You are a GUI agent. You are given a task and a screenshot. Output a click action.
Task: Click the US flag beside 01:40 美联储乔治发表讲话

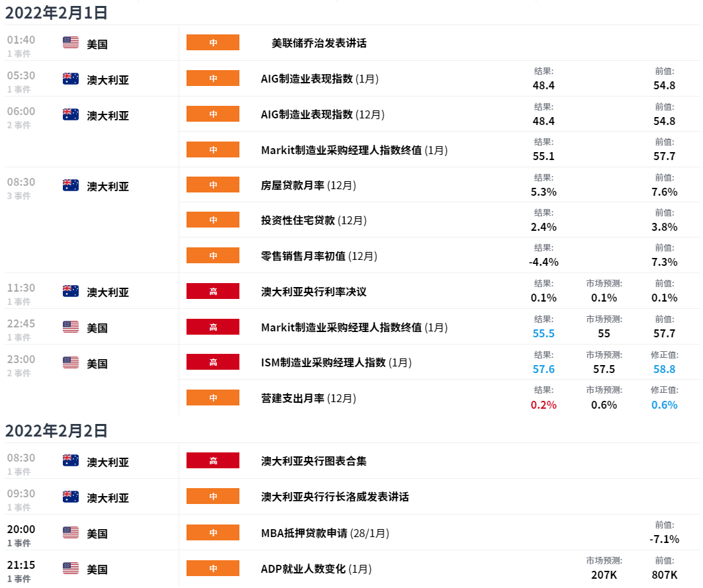coord(70,42)
